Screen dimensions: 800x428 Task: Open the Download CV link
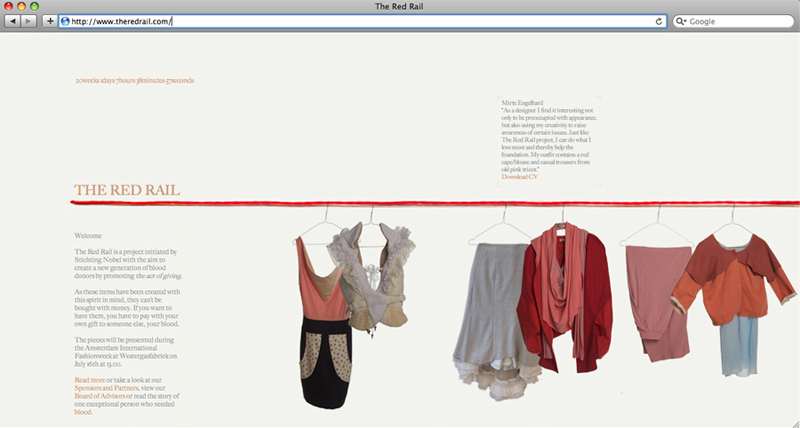(519, 176)
